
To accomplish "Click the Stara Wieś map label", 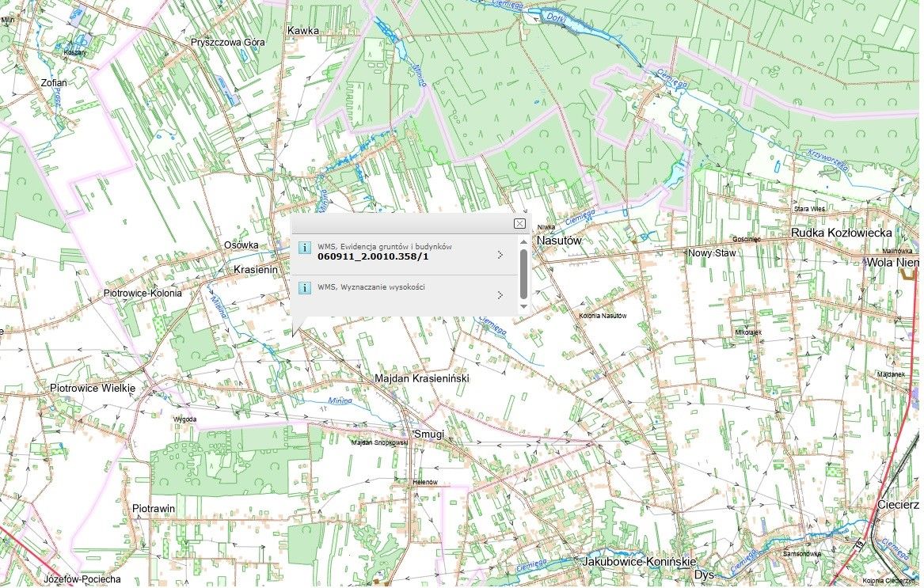I will pyautogui.click(x=809, y=209).
